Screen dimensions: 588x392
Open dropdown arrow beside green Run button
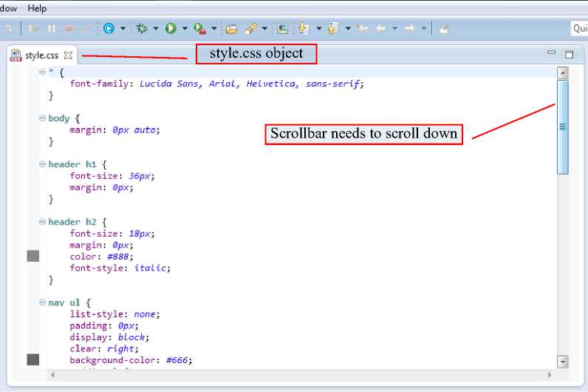pos(185,29)
